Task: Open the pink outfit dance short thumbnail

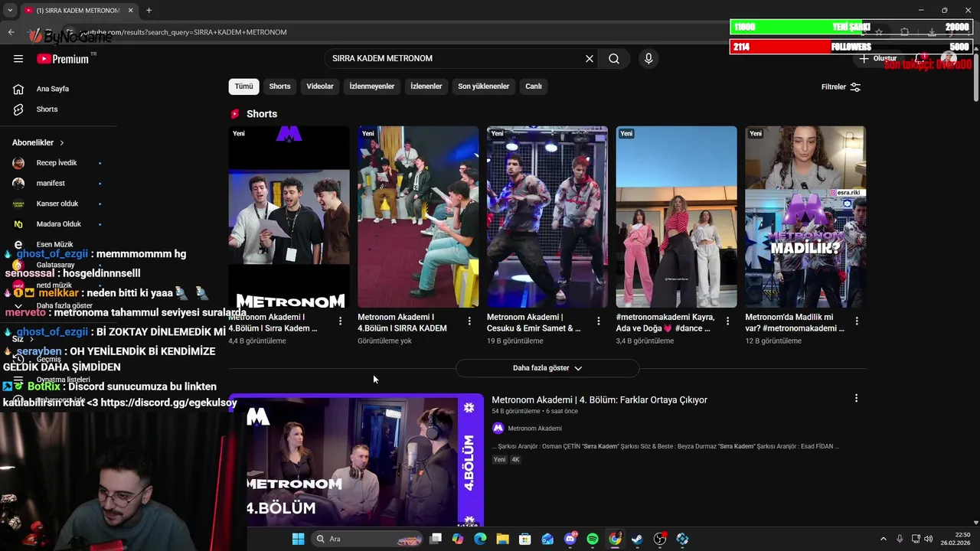Action: 677,217
